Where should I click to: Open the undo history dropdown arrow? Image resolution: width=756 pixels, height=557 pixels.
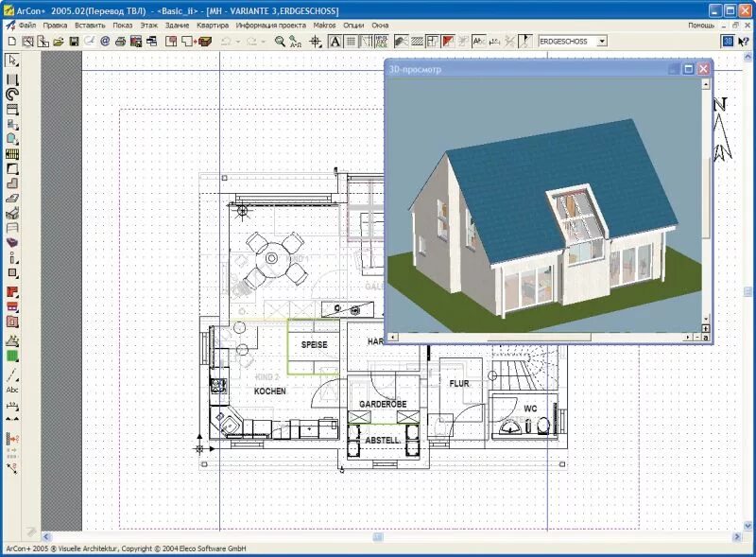(238, 42)
